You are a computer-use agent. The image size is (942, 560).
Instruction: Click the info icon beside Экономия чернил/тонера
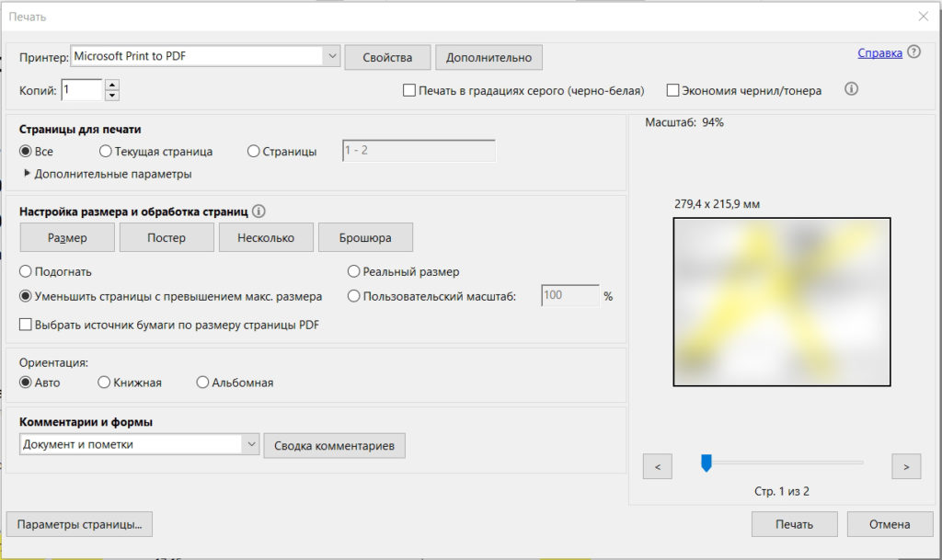(x=851, y=89)
